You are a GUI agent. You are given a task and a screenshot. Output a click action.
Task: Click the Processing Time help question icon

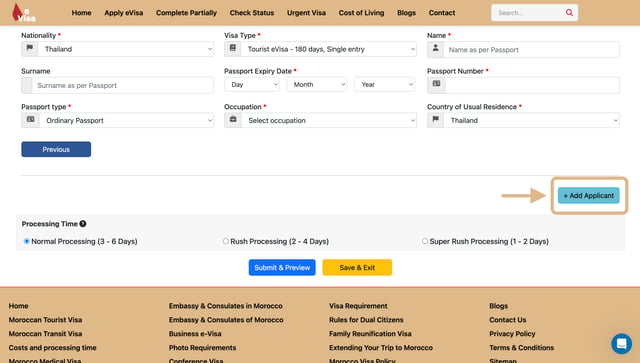click(x=83, y=224)
